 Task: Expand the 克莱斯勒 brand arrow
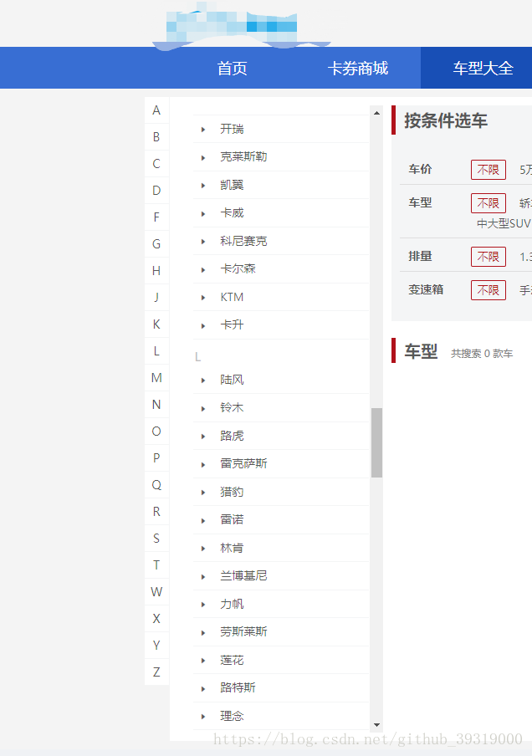tap(203, 157)
